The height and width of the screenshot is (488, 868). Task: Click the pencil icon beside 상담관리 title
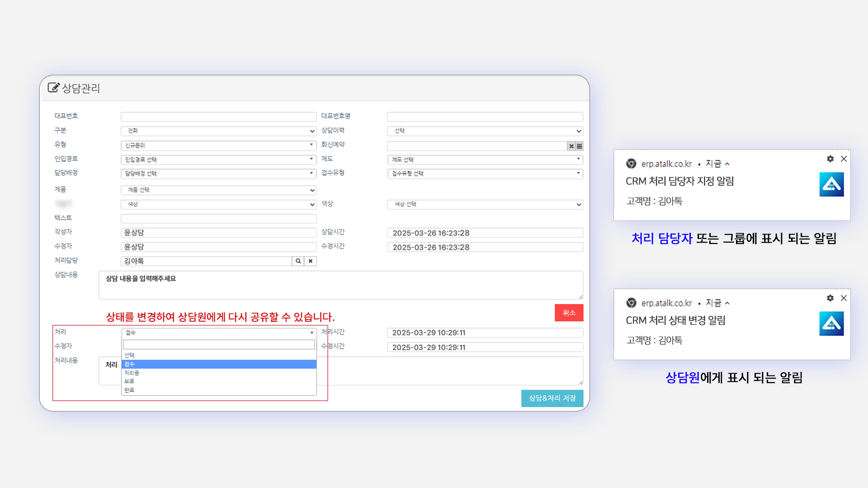54,88
